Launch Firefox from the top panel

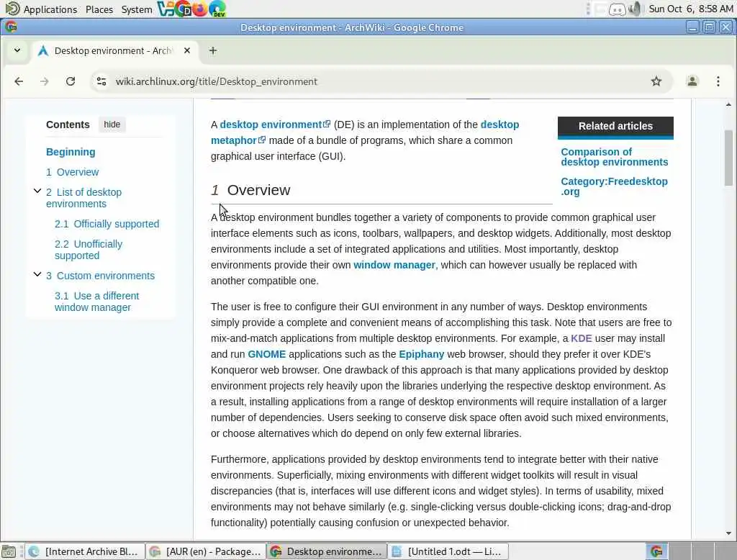(x=200, y=9)
